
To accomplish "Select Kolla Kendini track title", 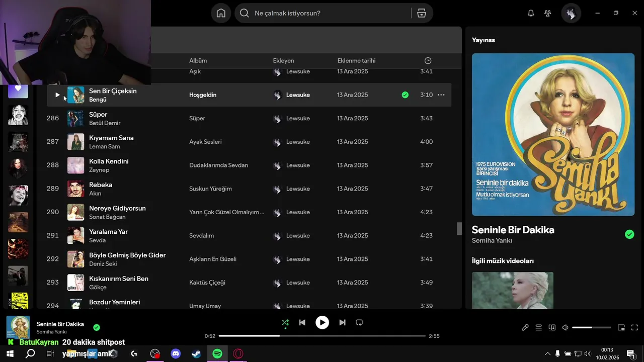I will pos(109,161).
